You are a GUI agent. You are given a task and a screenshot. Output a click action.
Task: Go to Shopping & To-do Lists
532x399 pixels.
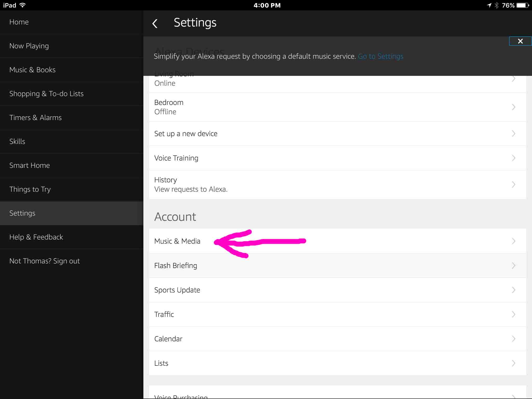coord(72,94)
